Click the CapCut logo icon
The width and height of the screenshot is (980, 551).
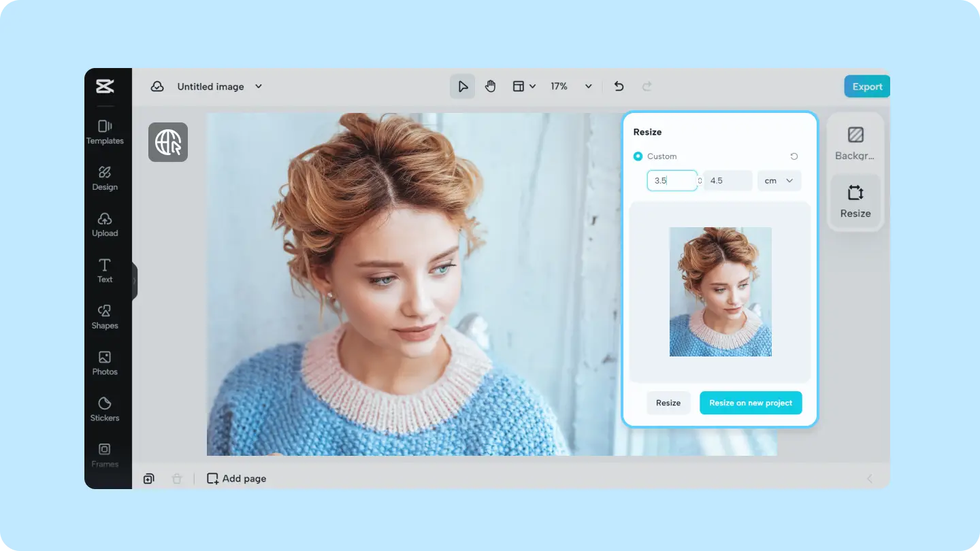(105, 86)
